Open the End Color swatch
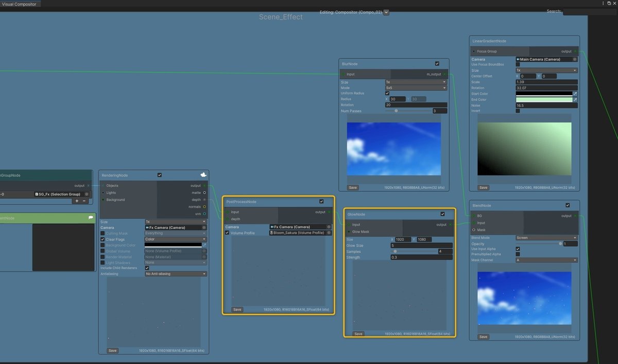The height and width of the screenshot is (364, 618). [x=544, y=99]
